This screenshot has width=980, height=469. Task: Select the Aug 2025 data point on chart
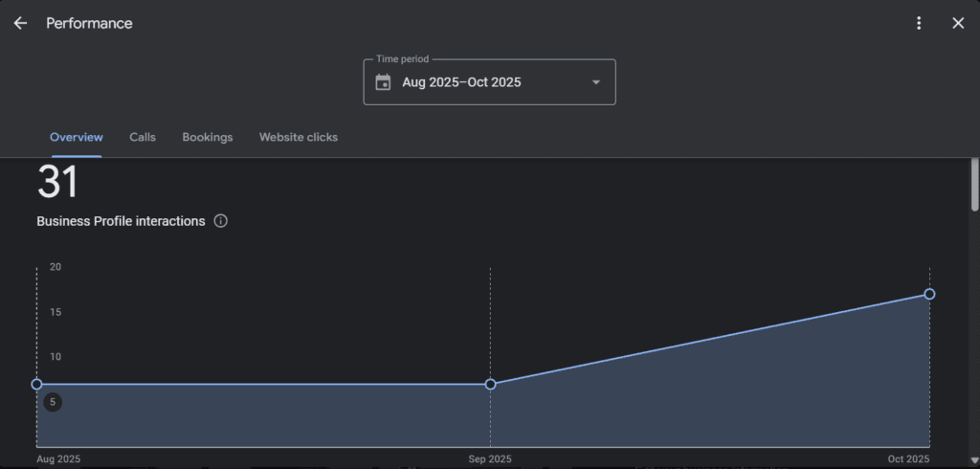pos(36,384)
